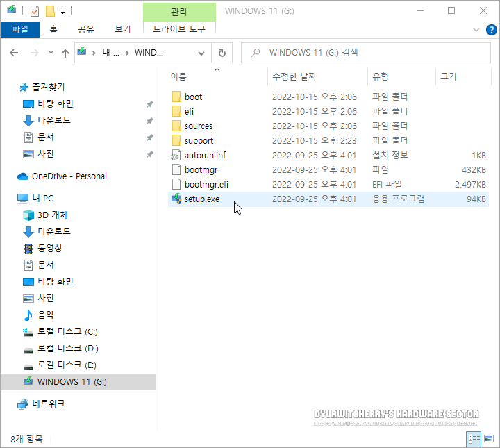Open 동영상 folder under 내 PC
The height and width of the screenshot is (448, 500).
coord(50,249)
